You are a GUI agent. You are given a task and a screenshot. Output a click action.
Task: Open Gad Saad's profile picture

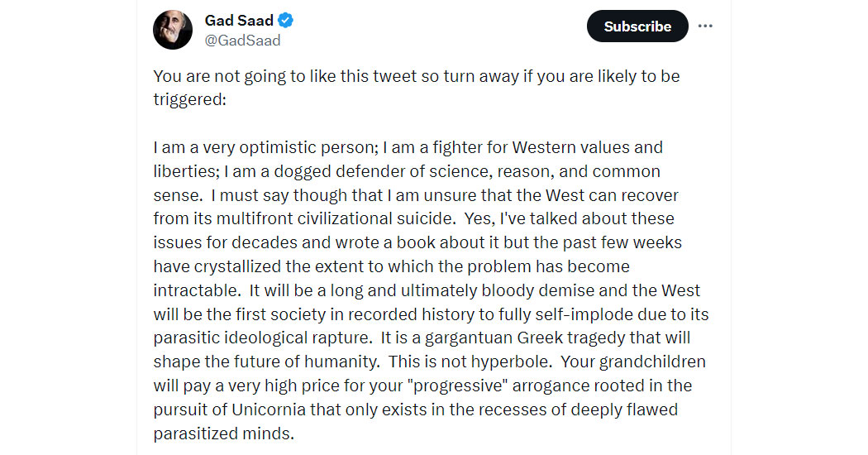[x=173, y=30]
